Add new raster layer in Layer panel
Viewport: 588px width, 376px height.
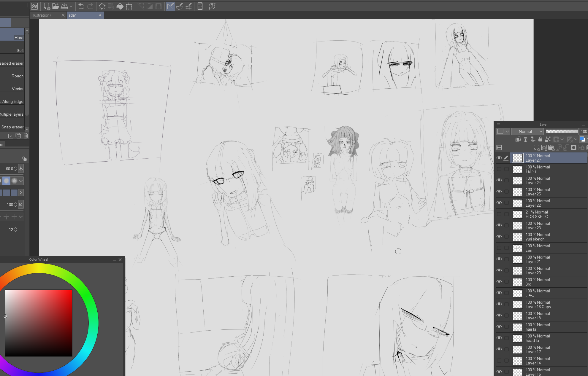coord(536,148)
